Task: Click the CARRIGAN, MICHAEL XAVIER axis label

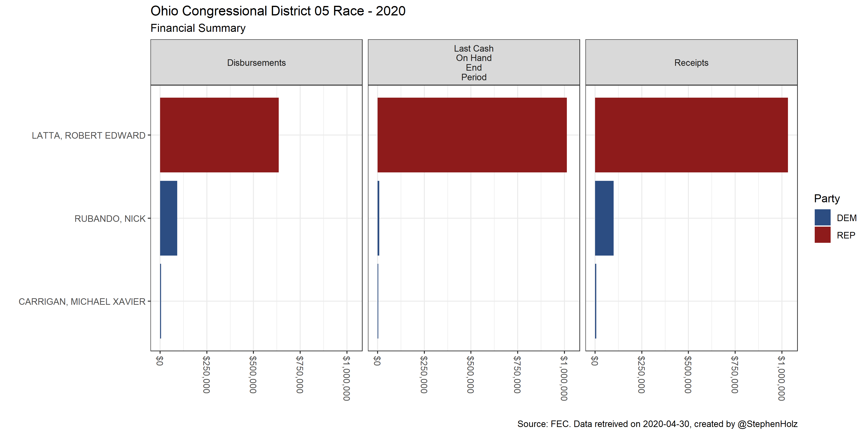Action: pos(82,302)
